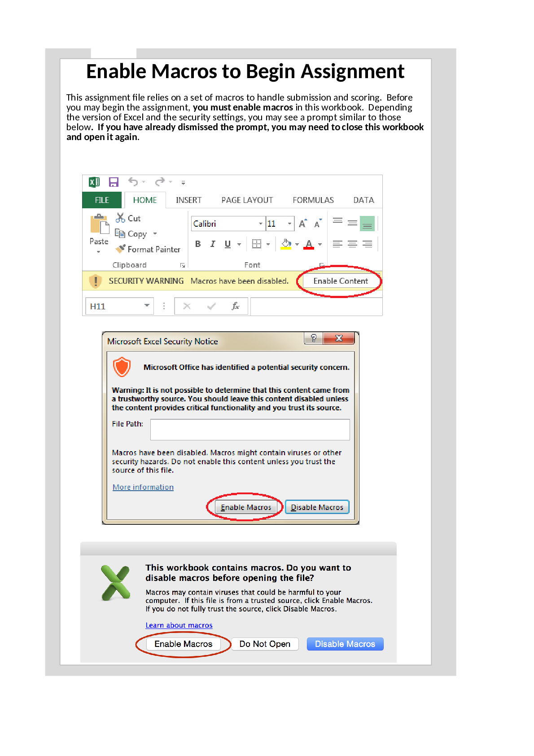Open the Font dialog launcher

(322, 265)
